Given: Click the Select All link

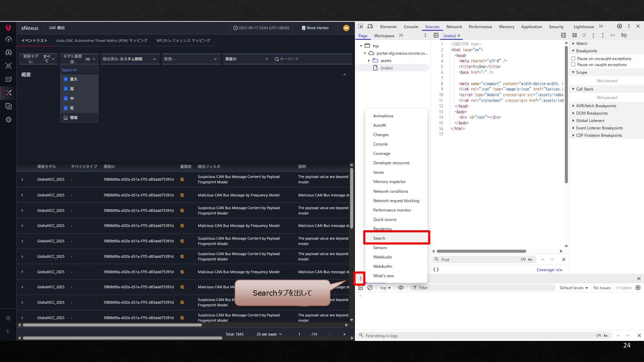Looking at the screenshot, I should 69,70.
